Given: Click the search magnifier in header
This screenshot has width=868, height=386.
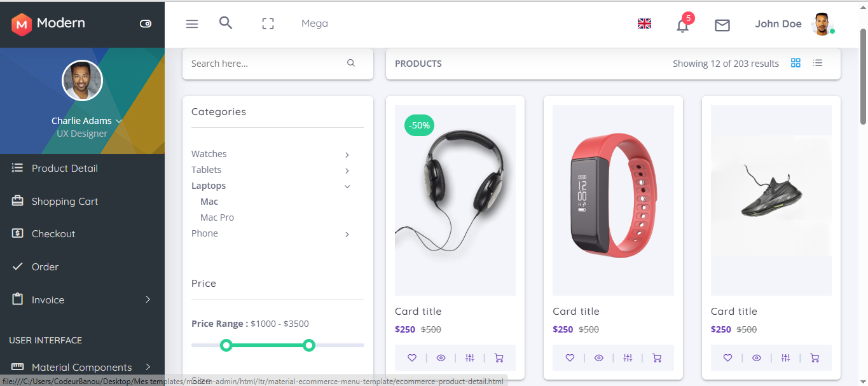Looking at the screenshot, I should click(226, 23).
